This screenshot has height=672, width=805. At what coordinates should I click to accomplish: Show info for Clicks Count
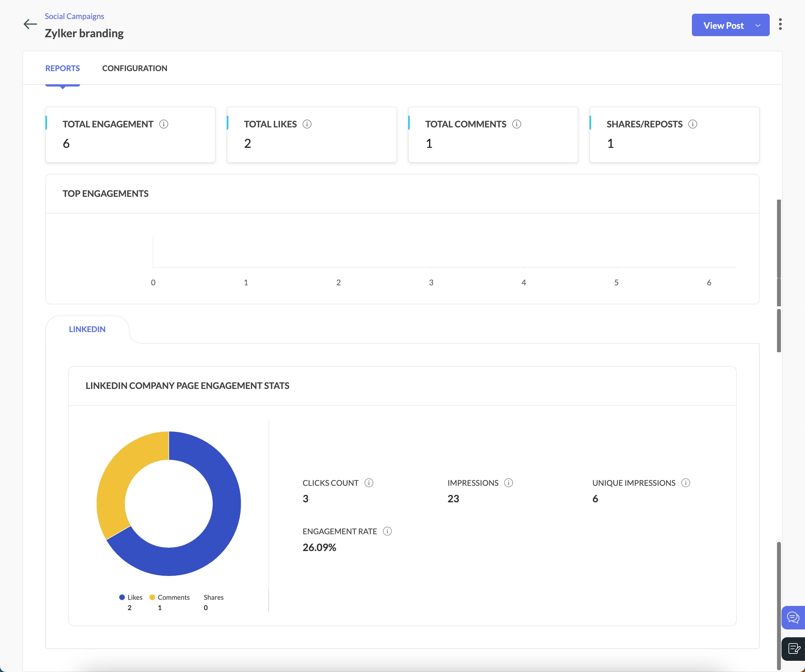pos(369,482)
